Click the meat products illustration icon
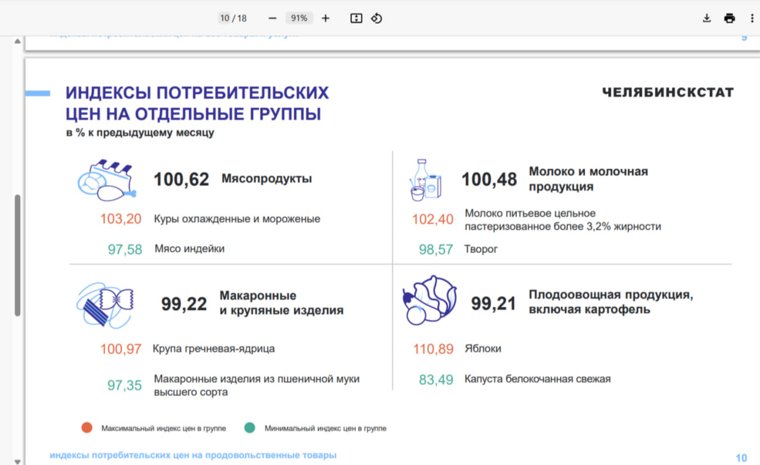Viewport: 760px width, 465px height. click(x=105, y=182)
